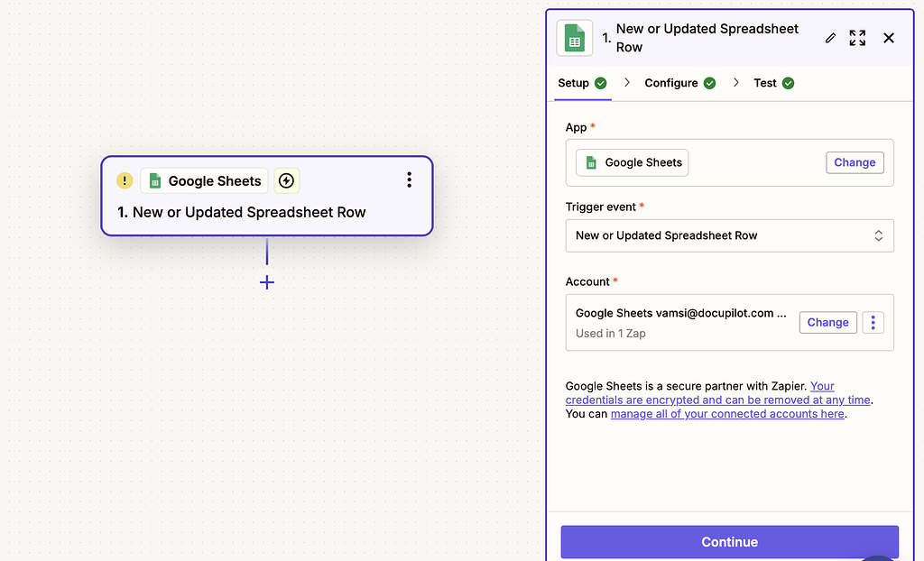The height and width of the screenshot is (561, 924).
Task: Change the Google Sheets app
Action: [855, 162]
